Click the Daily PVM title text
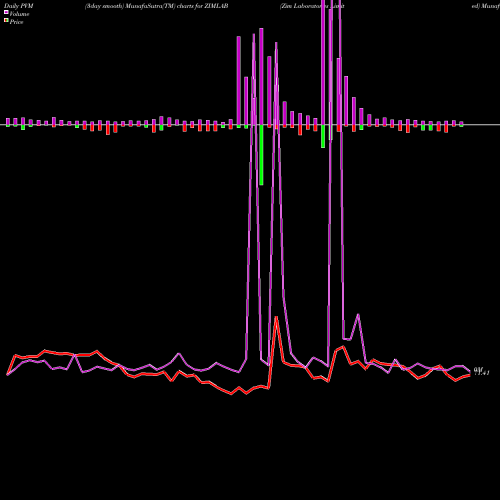Screen dimensions: 500x500 point(18,6)
